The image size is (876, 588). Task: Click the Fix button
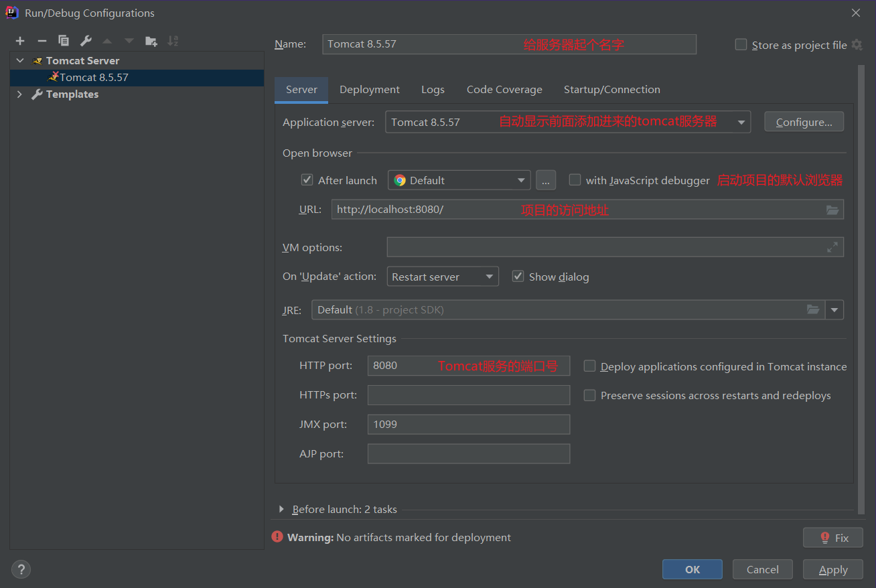tap(833, 537)
